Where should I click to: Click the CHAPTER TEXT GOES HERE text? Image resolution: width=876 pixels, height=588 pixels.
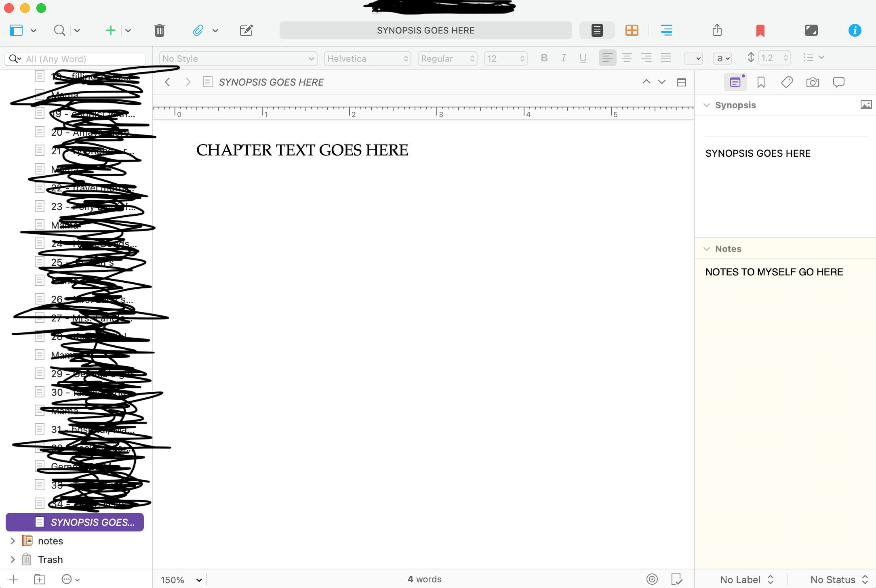pos(302,150)
